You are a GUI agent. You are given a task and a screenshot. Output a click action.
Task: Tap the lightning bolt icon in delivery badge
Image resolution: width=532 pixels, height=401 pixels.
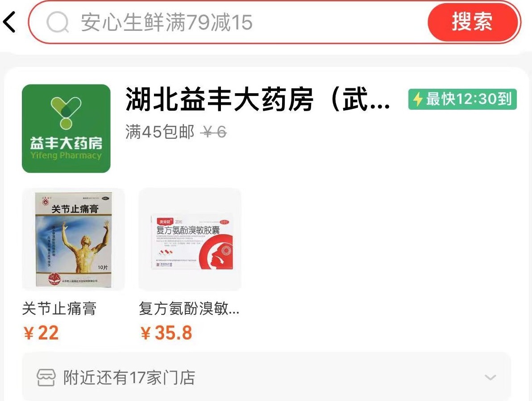(x=418, y=99)
